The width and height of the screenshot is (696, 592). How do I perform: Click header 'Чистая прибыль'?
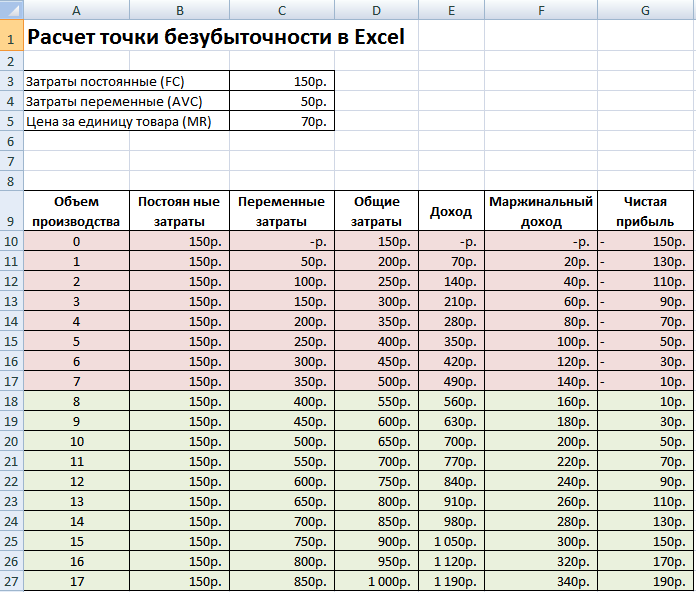point(645,211)
